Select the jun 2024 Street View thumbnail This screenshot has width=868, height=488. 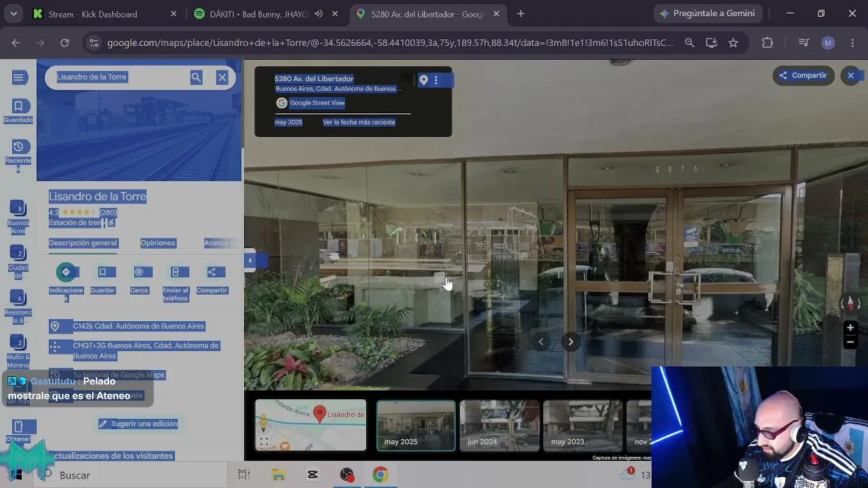coord(499,426)
